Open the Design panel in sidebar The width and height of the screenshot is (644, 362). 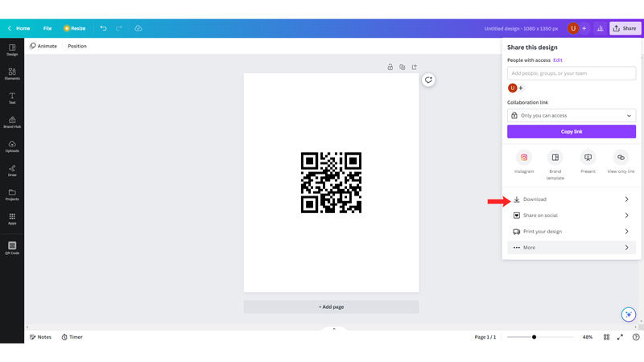[x=12, y=50]
